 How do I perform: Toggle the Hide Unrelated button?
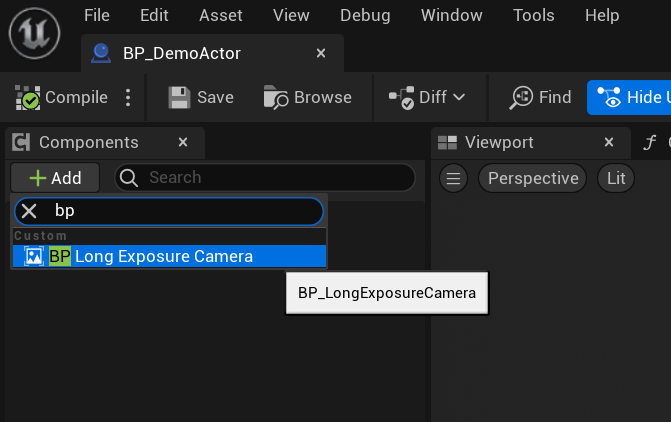click(x=629, y=98)
